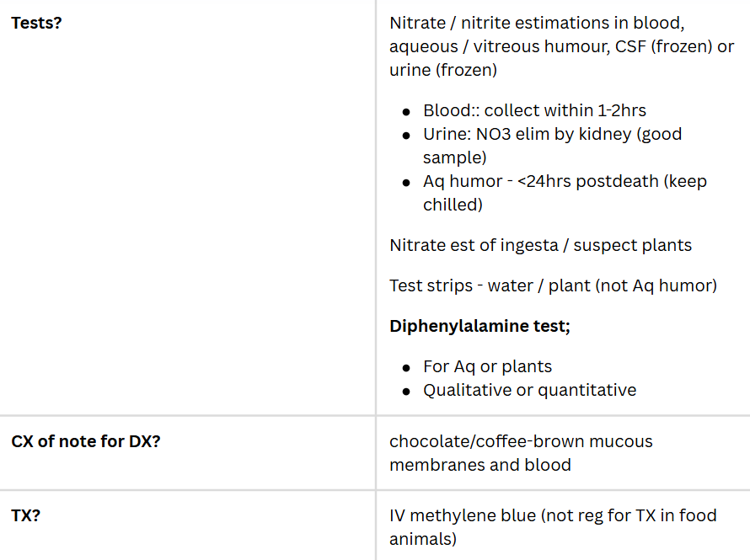Click the "Tests?" question cell
The height and width of the screenshot is (560, 750).
click(36, 23)
